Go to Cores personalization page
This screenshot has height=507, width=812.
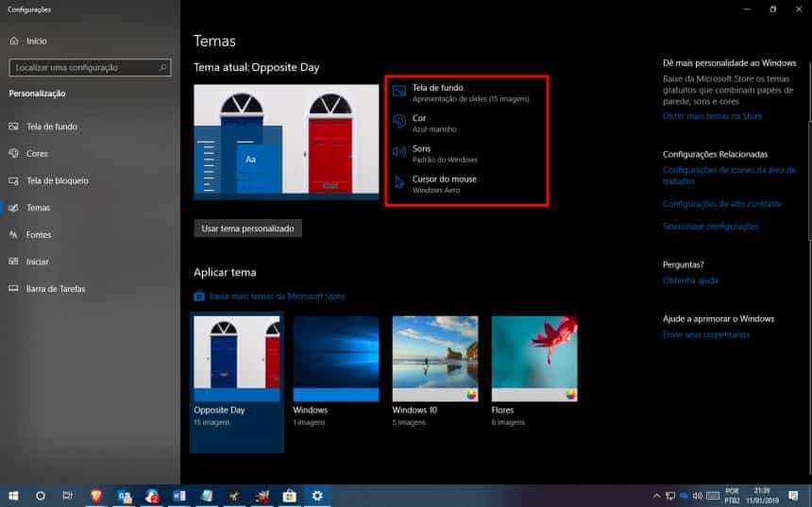tap(28, 153)
